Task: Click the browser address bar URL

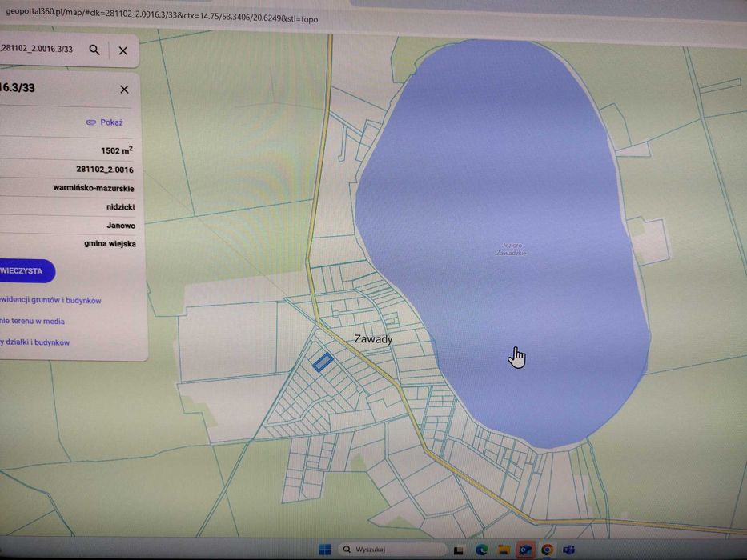Action: point(162,15)
